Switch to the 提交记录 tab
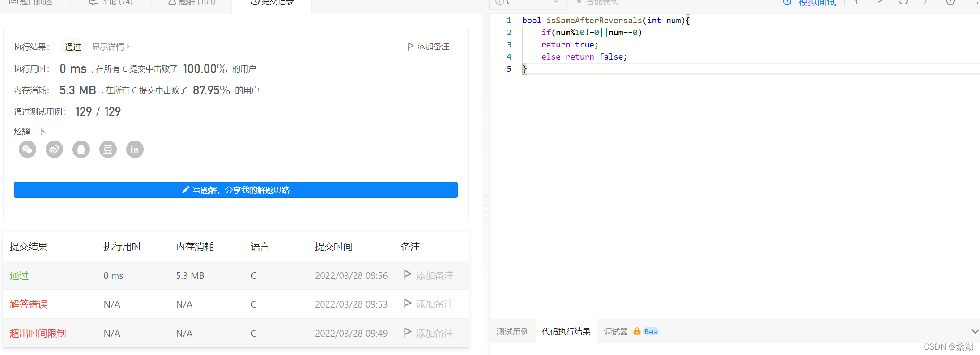 tap(272, 3)
